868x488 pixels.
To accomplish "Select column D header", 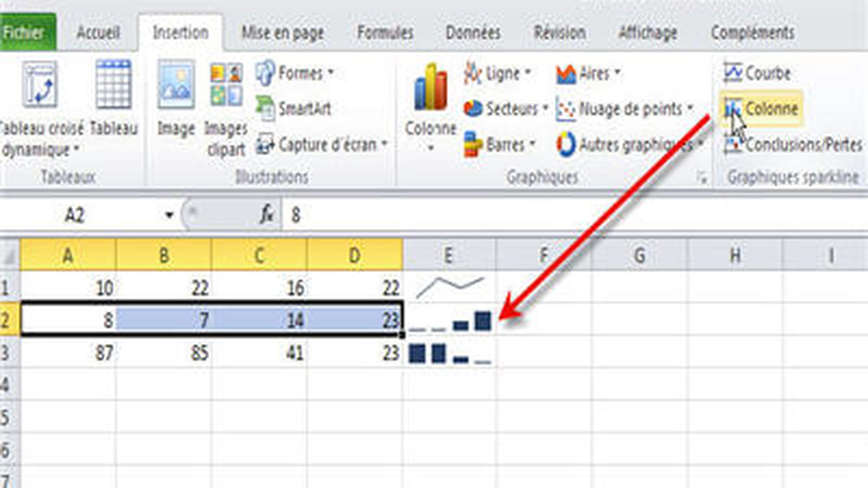I will coord(354,255).
